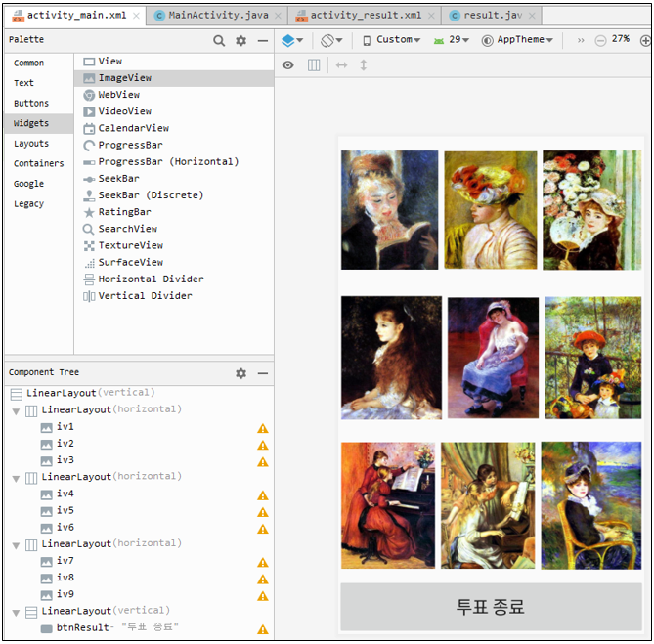Pick Vertical Divider from palette
The image size is (654, 644).
tap(174, 296)
